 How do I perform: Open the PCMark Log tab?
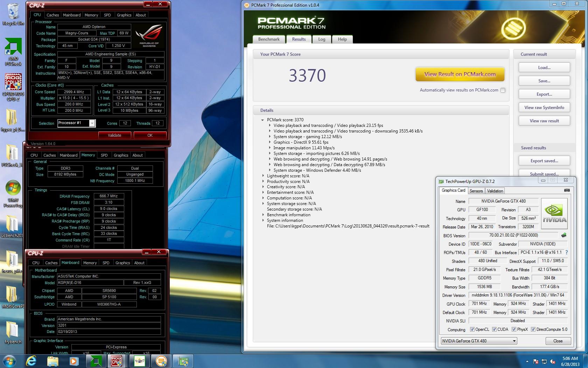(x=322, y=39)
